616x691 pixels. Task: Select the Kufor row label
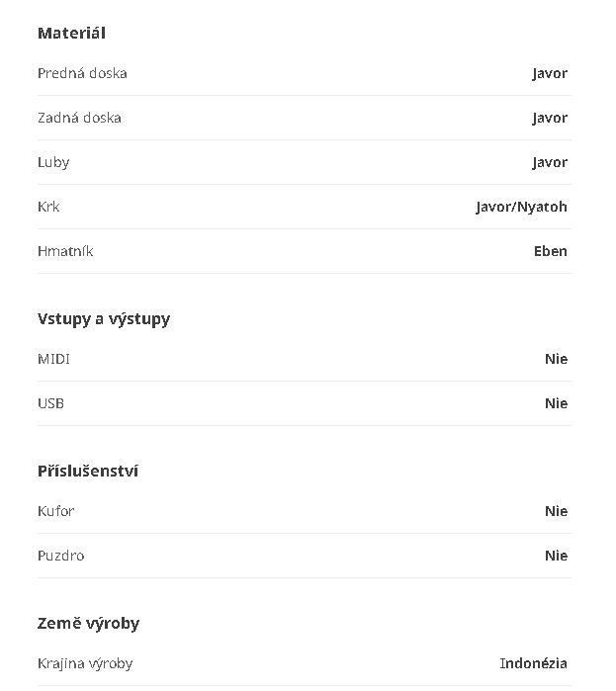(55, 511)
